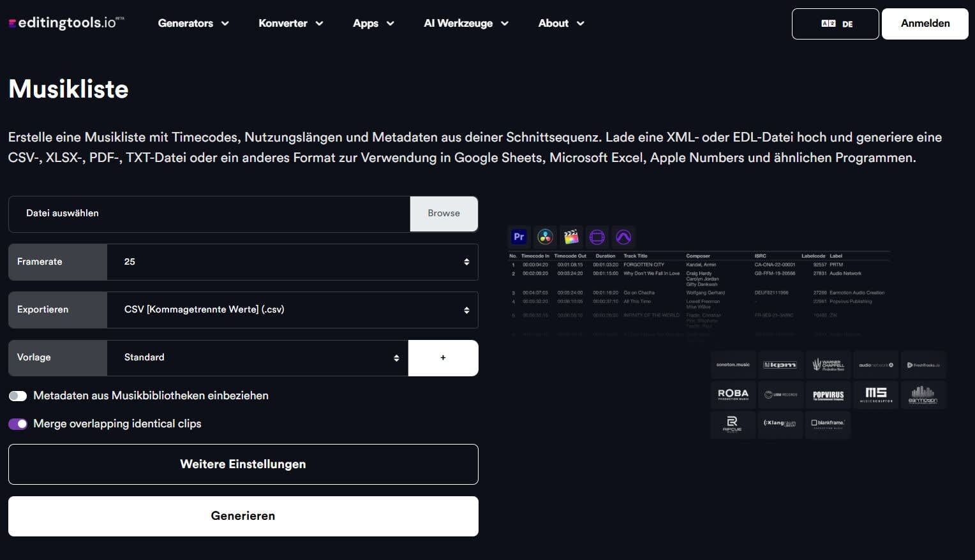Click the Adobe Premiere Pro icon
This screenshot has height=560, width=975.
pyautogui.click(x=519, y=237)
